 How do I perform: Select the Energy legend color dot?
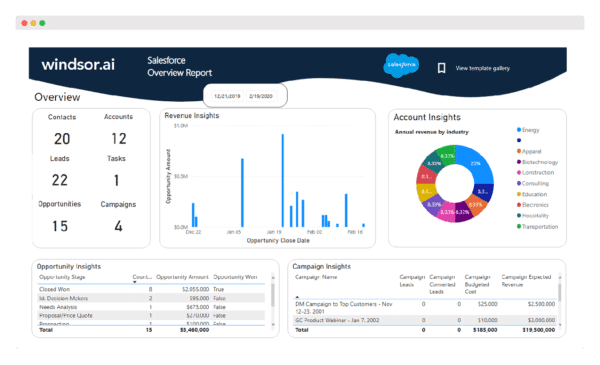pyautogui.click(x=519, y=130)
